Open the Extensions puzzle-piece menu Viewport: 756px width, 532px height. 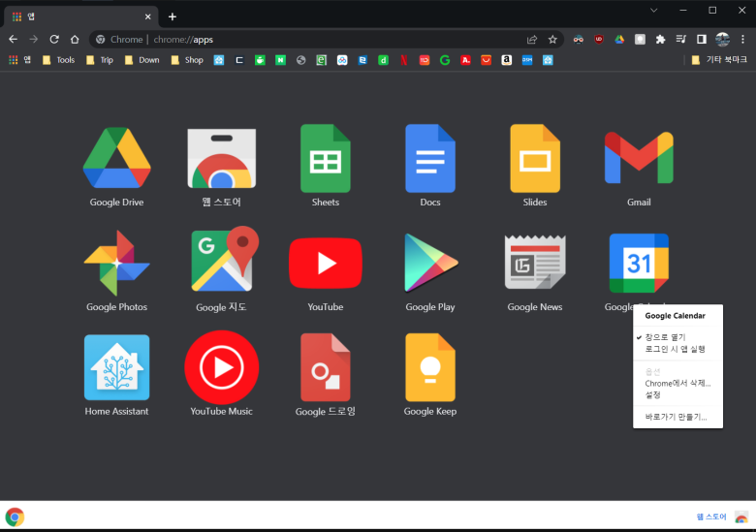click(x=661, y=40)
